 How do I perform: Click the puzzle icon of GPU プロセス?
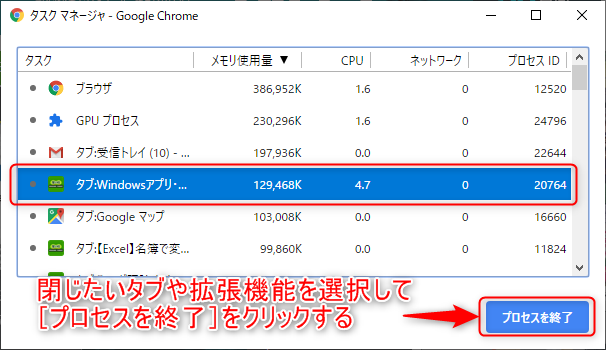pyautogui.click(x=56, y=121)
